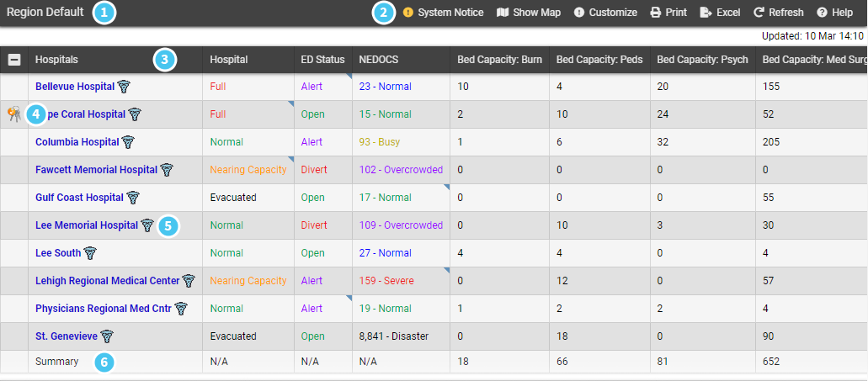Click St. Genevieve's Evacuated status

tap(233, 336)
